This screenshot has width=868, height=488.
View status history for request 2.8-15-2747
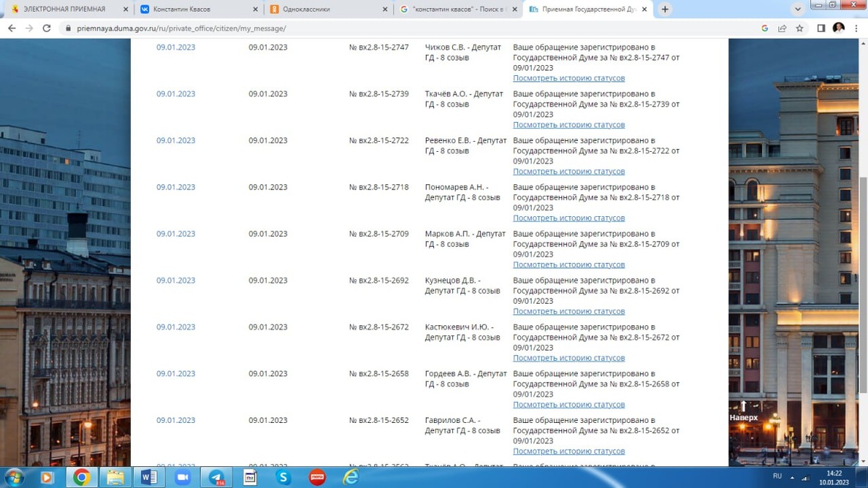(569, 78)
